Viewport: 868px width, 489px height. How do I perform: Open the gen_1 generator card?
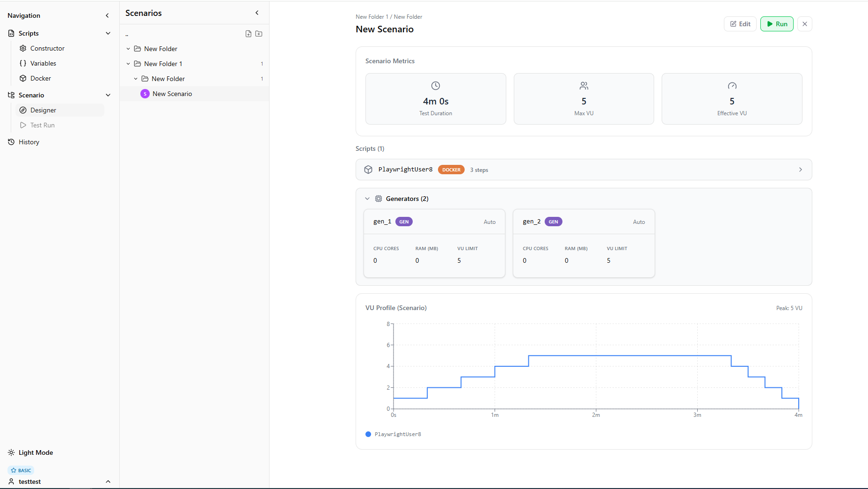434,243
